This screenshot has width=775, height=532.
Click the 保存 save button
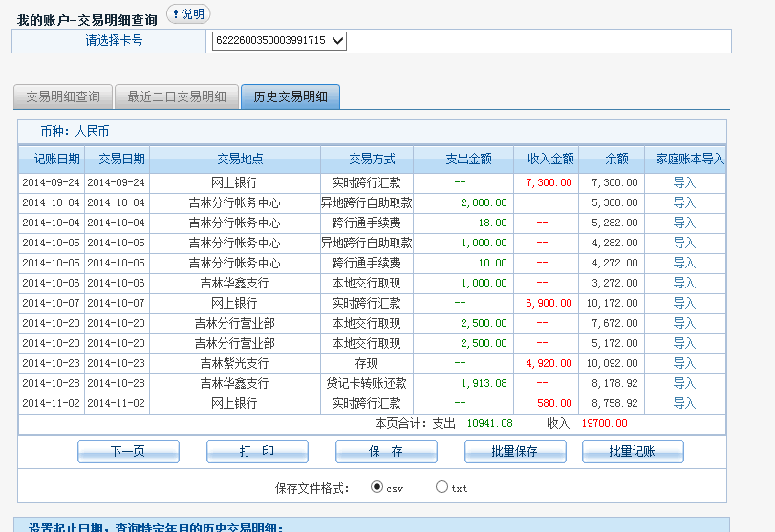(x=386, y=452)
